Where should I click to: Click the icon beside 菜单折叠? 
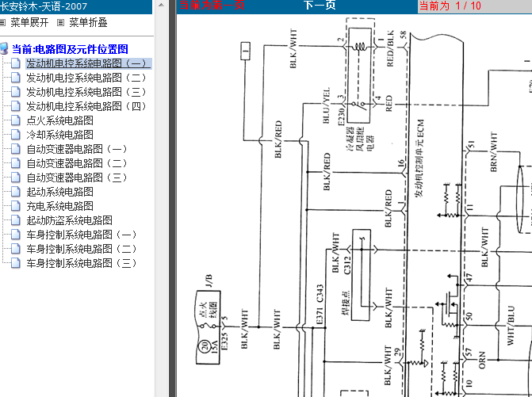61,23
